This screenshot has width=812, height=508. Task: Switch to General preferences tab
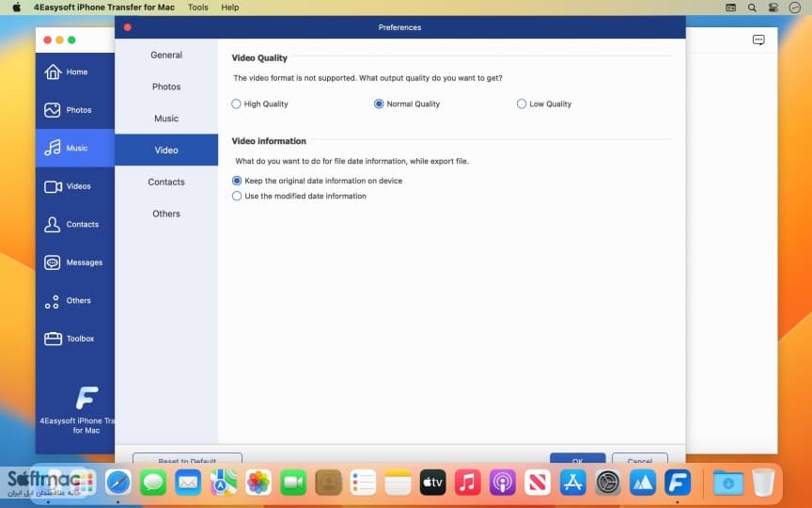click(166, 55)
